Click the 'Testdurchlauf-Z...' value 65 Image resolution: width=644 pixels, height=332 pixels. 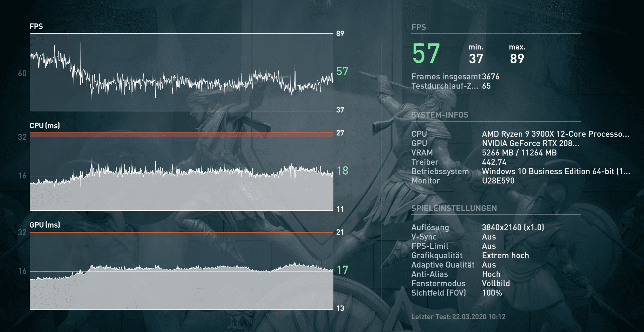pyautogui.click(x=486, y=86)
